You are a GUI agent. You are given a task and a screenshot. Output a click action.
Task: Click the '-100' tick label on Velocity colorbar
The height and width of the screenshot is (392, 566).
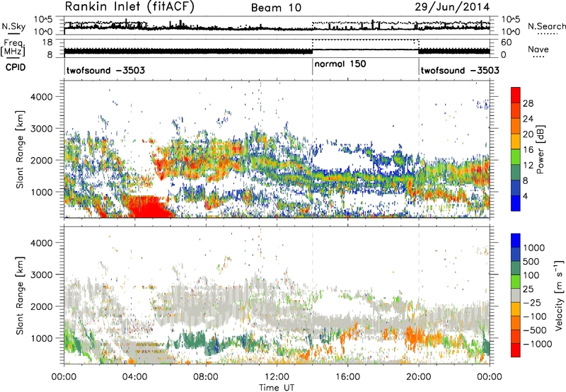pos(535,316)
